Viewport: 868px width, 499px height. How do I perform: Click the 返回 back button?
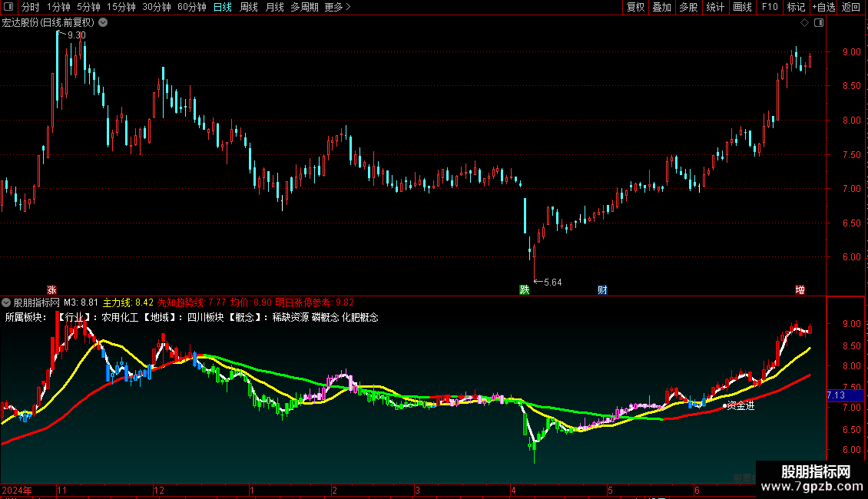(851, 7)
